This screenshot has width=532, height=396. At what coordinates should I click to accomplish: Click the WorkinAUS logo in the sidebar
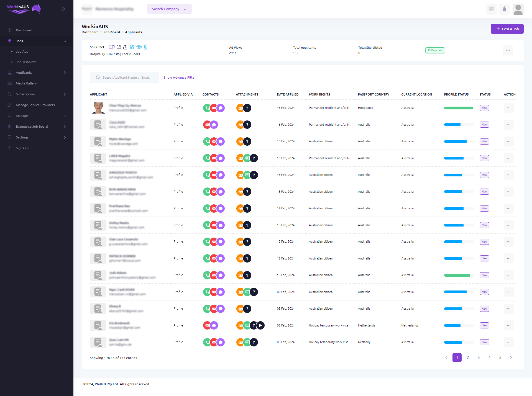24,9
